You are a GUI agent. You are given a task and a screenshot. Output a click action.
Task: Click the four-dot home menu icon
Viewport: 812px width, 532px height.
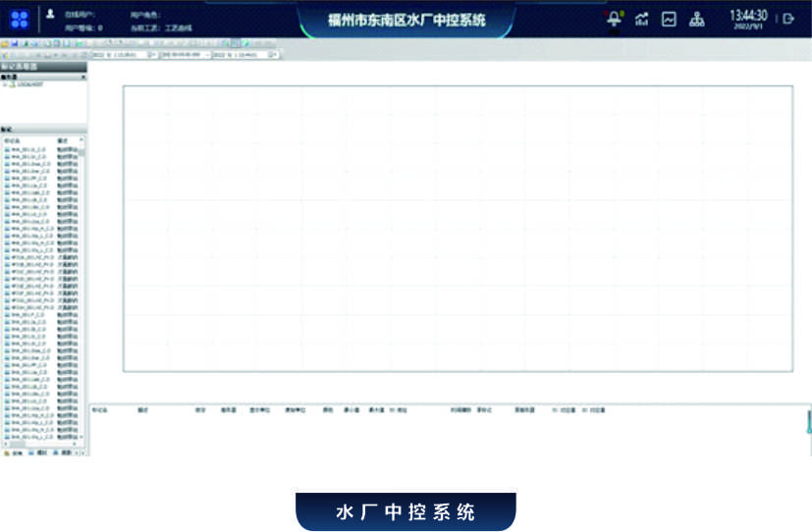pos(20,19)
